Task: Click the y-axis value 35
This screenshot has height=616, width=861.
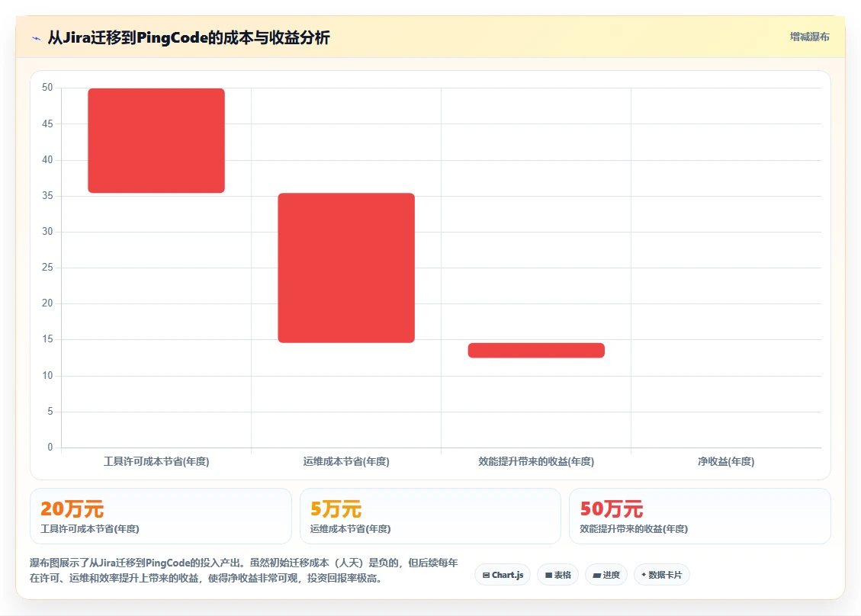Action: [x=47, y=195]
